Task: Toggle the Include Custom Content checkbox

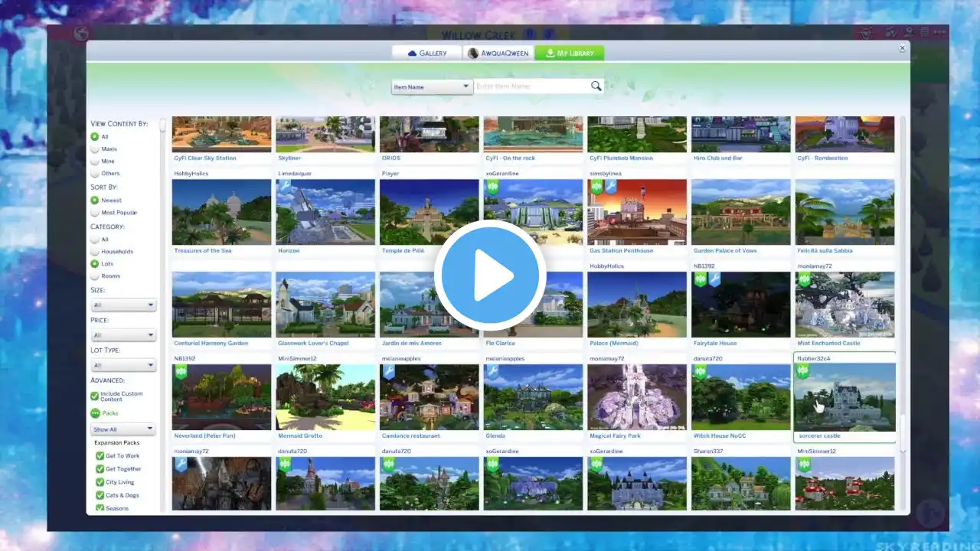Action: pyautogui.click(x=95, y=396)
